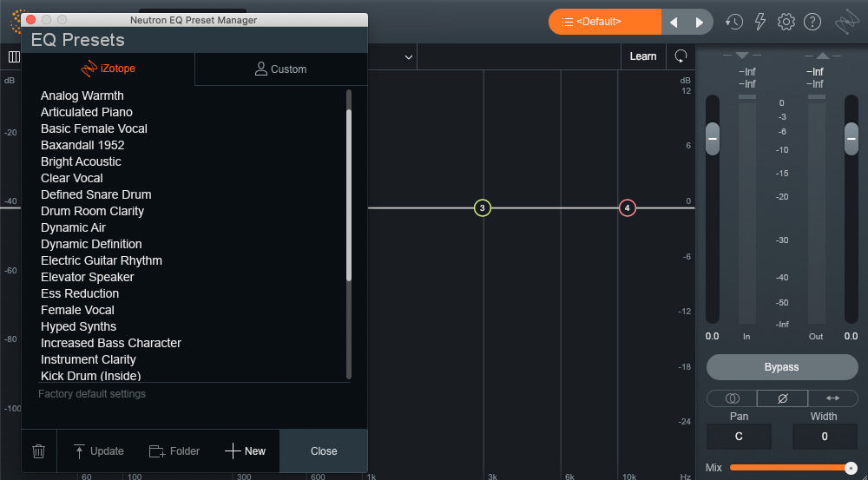Select the Kick Drum (Inside) preset

point(91,376)
